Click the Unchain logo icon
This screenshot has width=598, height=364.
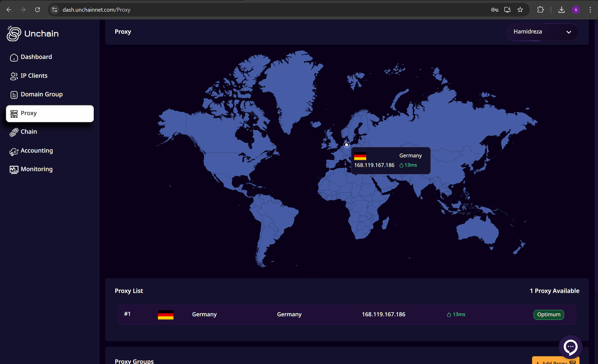click(14, 34)
